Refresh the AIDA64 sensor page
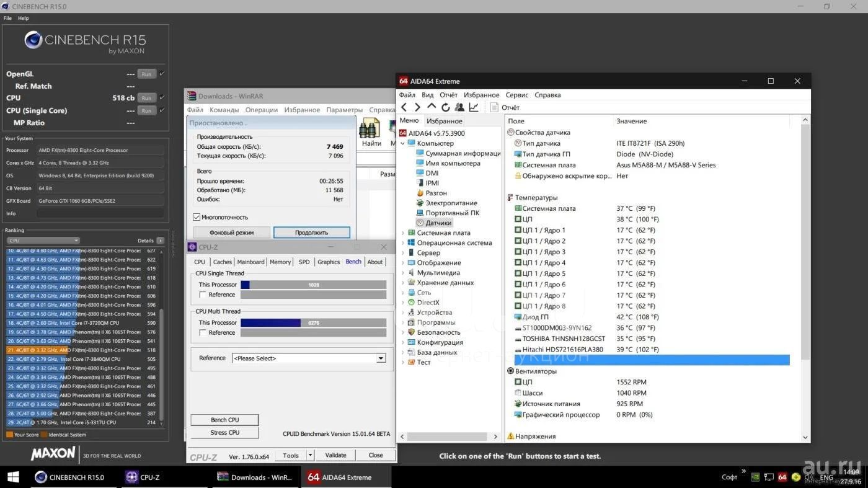The image size is (868, 488). tap(445, 107)
